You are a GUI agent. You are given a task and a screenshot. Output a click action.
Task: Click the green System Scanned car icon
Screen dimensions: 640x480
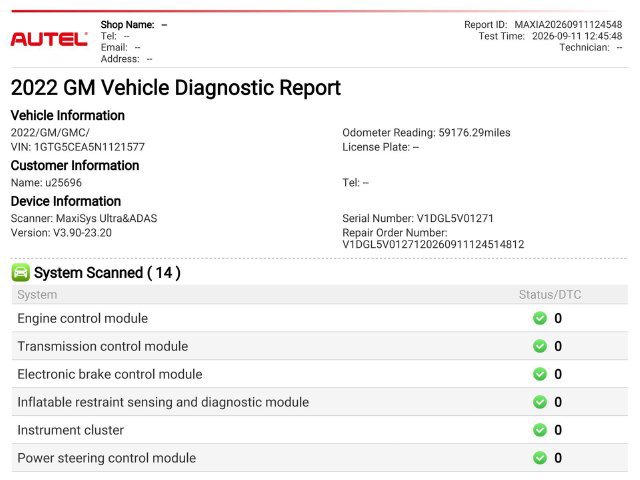[20, 273]
